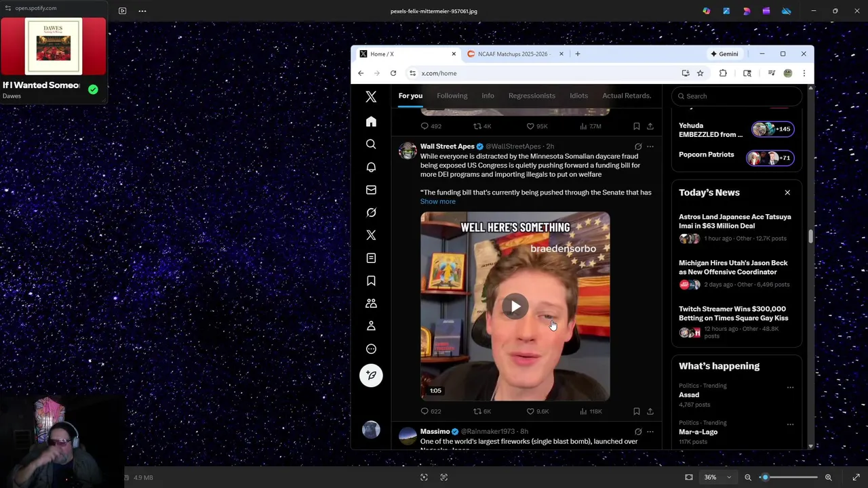This screenshot has height=488, width=868.
Task: Bookmark this page with star icon
Action: (700, 73)
